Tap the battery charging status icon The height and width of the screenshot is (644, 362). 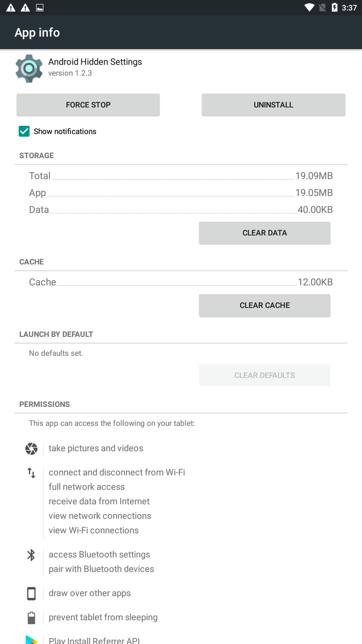pyautogui.click(x=335, y=8)
